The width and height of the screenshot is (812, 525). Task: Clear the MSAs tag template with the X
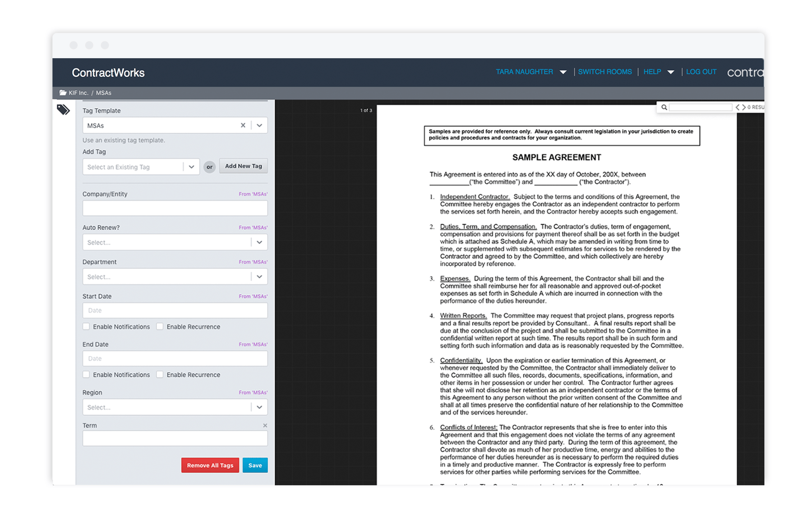pos(243,125)
